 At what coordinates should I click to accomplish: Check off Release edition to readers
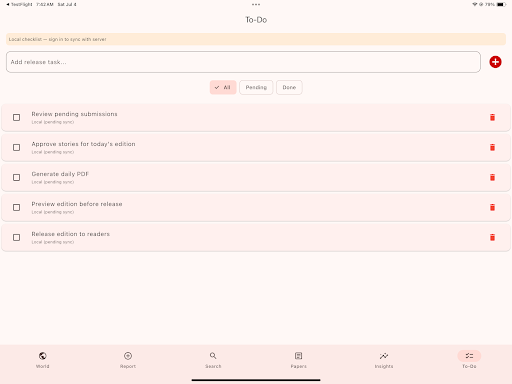pos(16,237)
